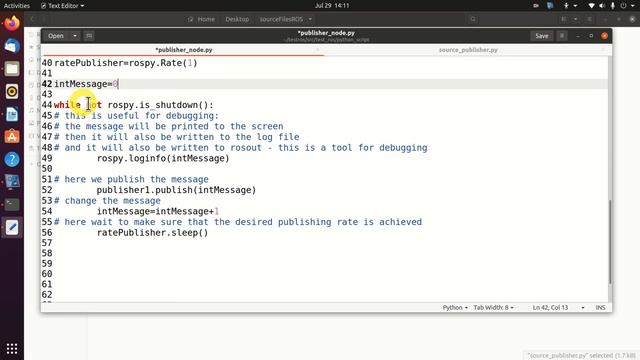Show Applications grid in the dock

coord(12,349)
